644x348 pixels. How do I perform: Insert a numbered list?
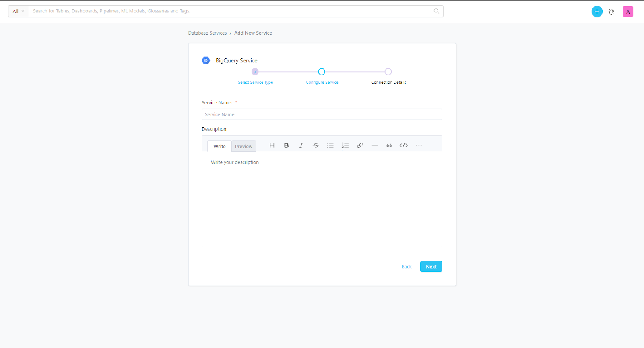pyautogui.click(x=345, y=145)
